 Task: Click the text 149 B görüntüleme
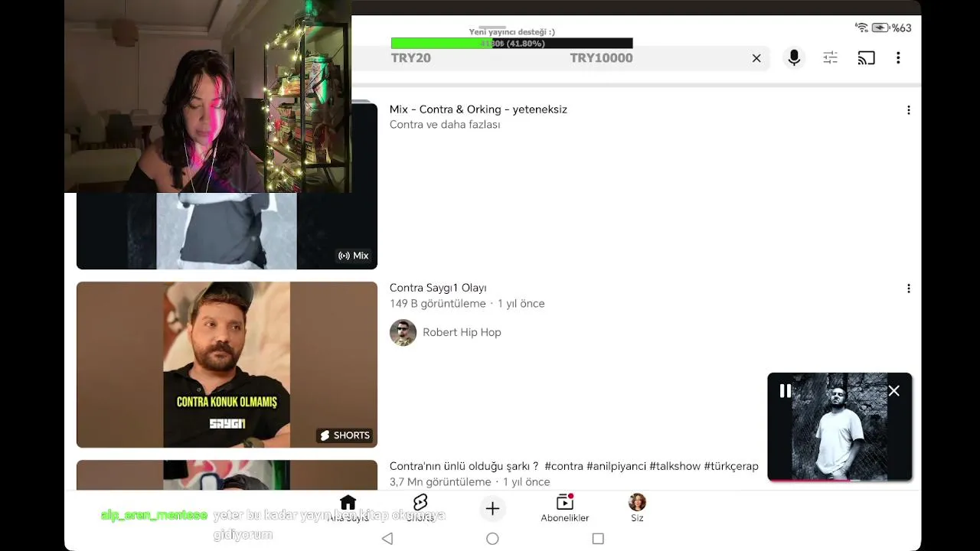(x=438, y=304)
